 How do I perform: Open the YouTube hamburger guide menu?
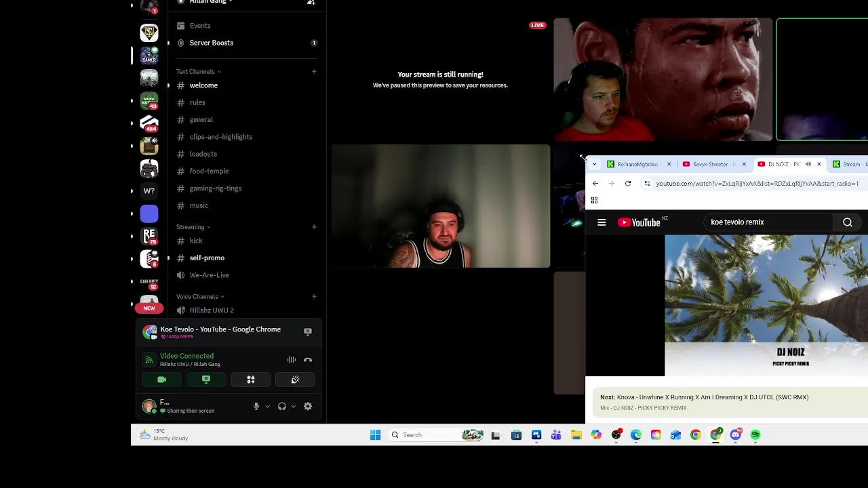pyautogui.click(x=601, y=222)
